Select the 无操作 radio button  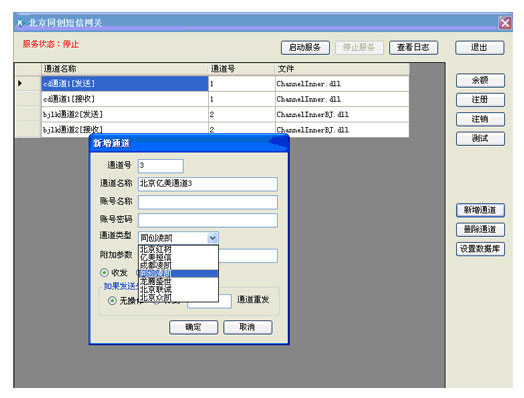(x=112, y=301)
